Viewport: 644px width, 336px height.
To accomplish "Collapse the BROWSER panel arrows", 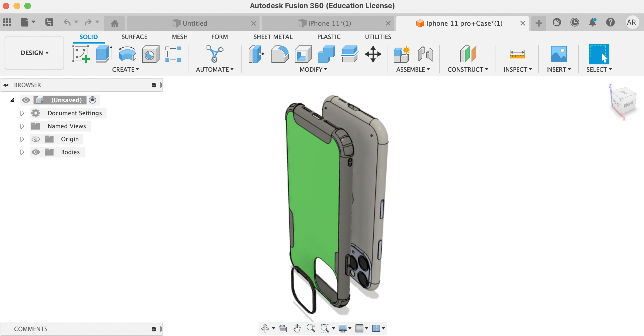I will click(6, 85).
